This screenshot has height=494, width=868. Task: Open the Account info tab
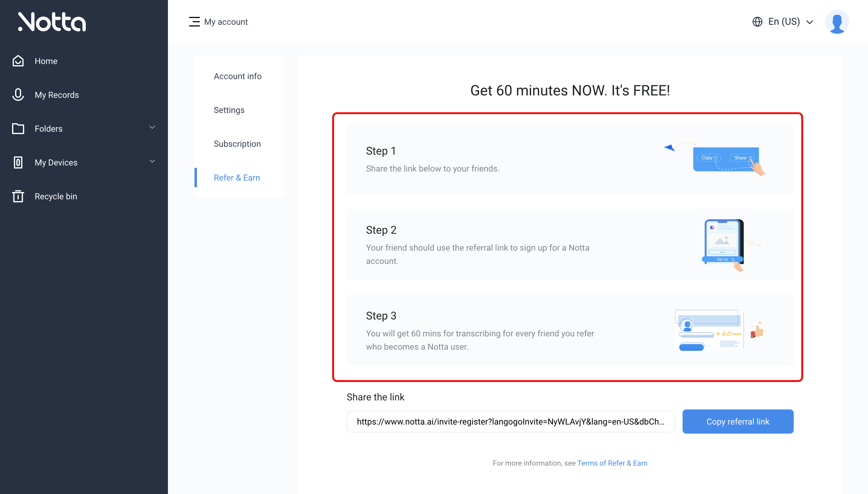pos(237,76)
